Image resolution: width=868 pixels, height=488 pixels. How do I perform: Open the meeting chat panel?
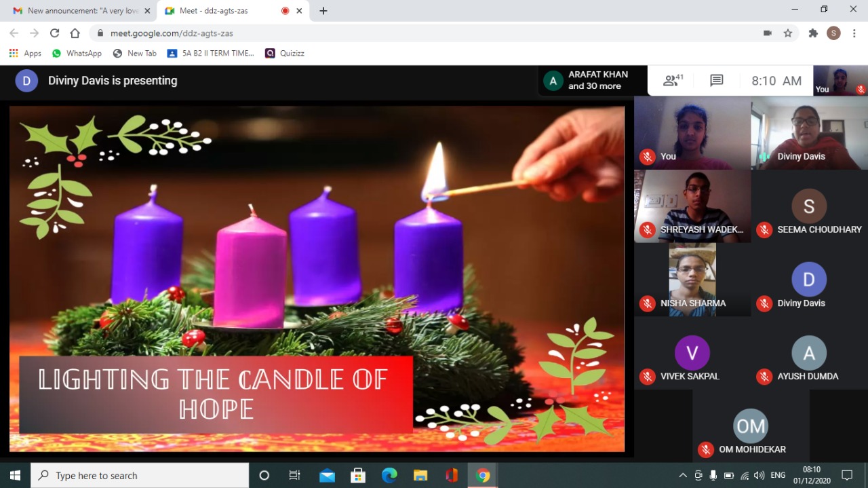point(716,81)
